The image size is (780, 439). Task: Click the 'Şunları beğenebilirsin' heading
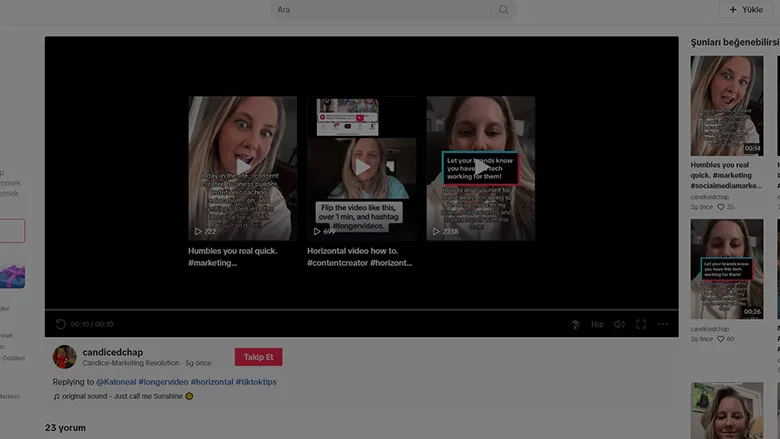point(735,42)
